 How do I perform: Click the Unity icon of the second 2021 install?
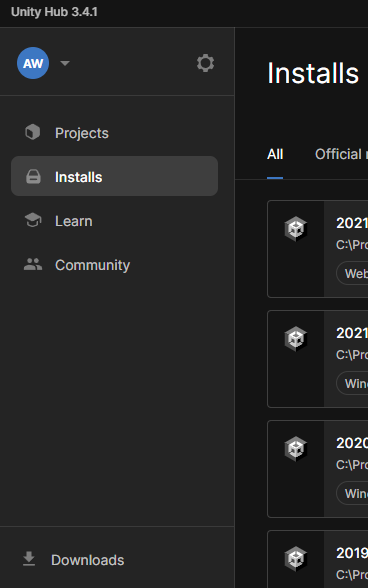click(x=296, y=338)
